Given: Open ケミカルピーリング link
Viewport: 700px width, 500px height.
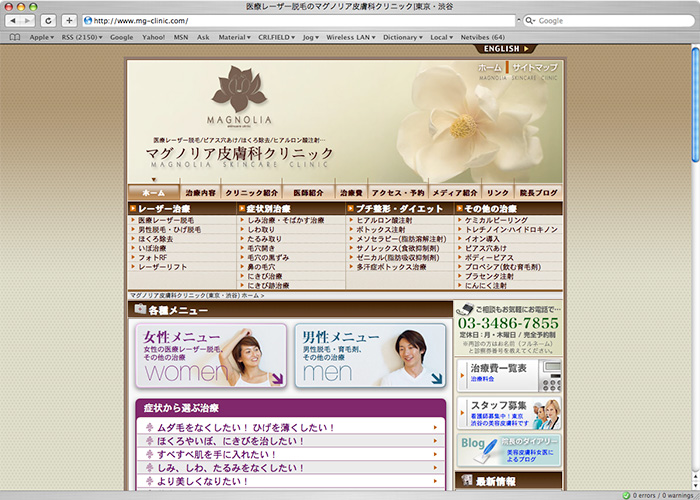Looking at the screenshot, I should (x=496, y=220).
